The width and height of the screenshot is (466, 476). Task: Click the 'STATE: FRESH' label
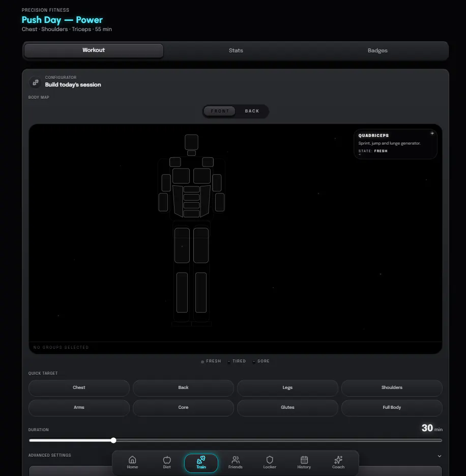[x=373, y=151]
